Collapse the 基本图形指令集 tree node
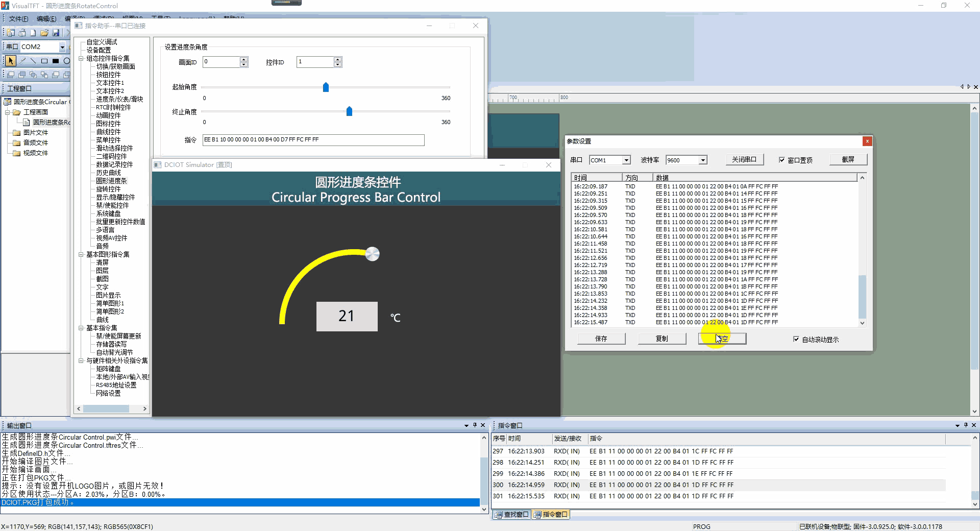 point(81,254)
